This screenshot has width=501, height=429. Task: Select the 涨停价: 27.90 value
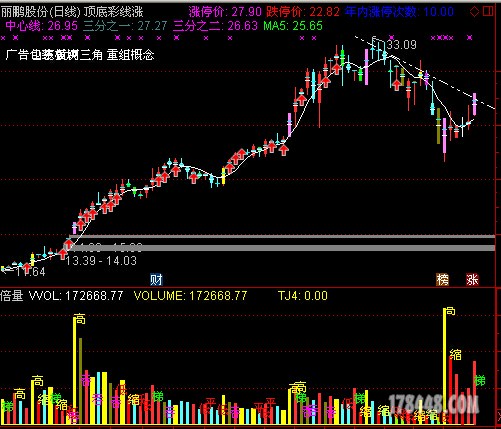[x=225, y=12]
